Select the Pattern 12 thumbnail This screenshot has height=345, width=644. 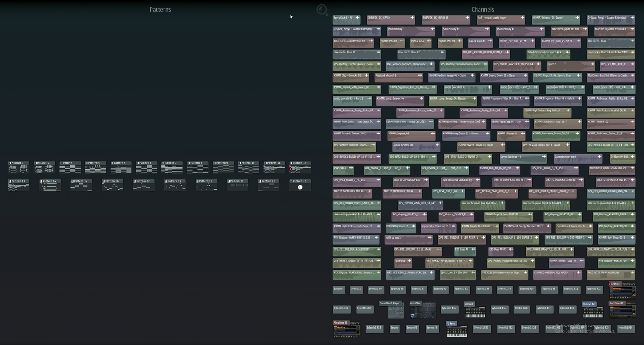click(300, 168)
